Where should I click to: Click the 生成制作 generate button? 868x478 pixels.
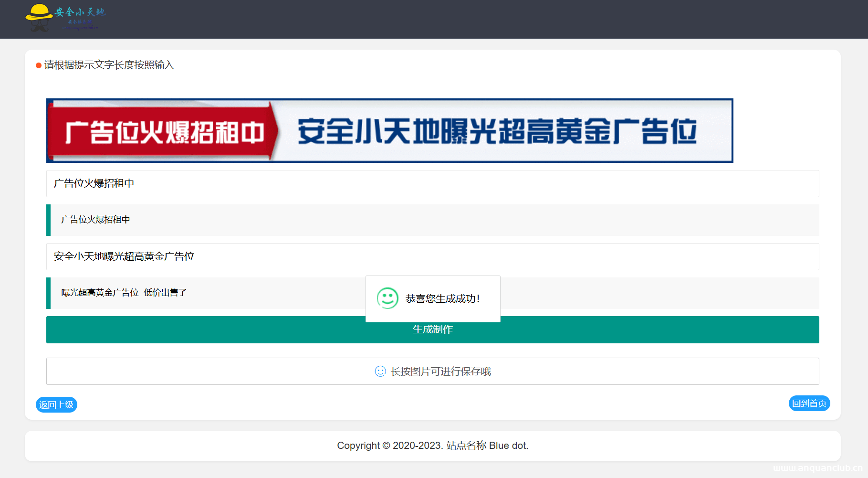click(x=432, y=329)
